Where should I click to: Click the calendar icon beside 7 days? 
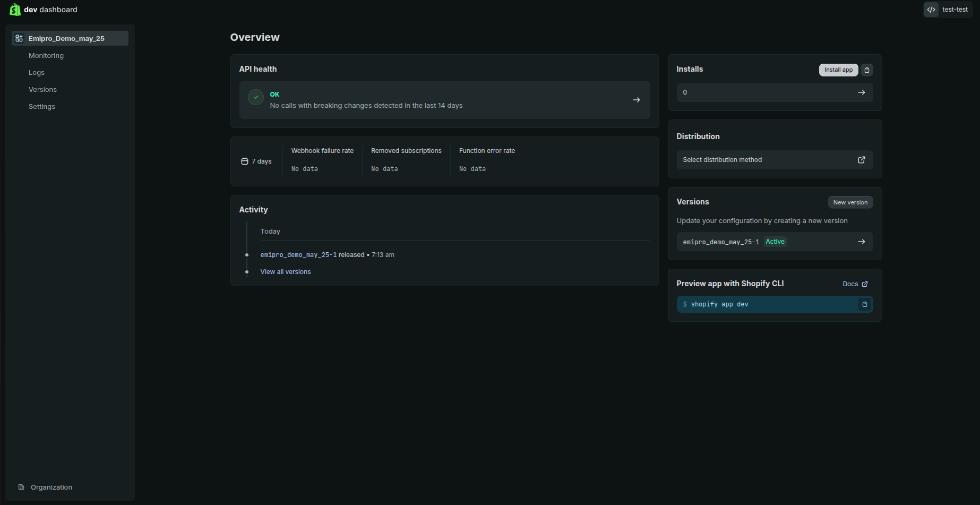pos(245,161)
